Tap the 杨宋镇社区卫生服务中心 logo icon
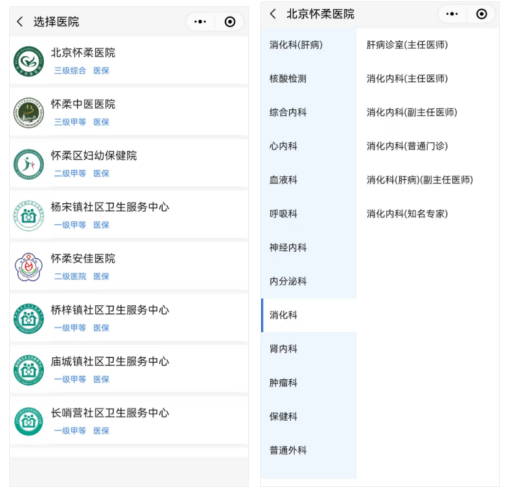 [x=29, y=216]
